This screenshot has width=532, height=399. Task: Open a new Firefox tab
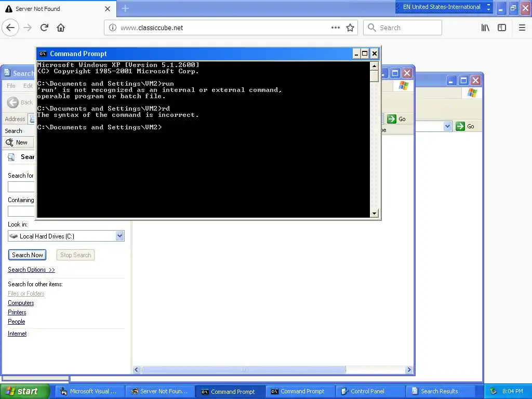click(x=125, y=8)
